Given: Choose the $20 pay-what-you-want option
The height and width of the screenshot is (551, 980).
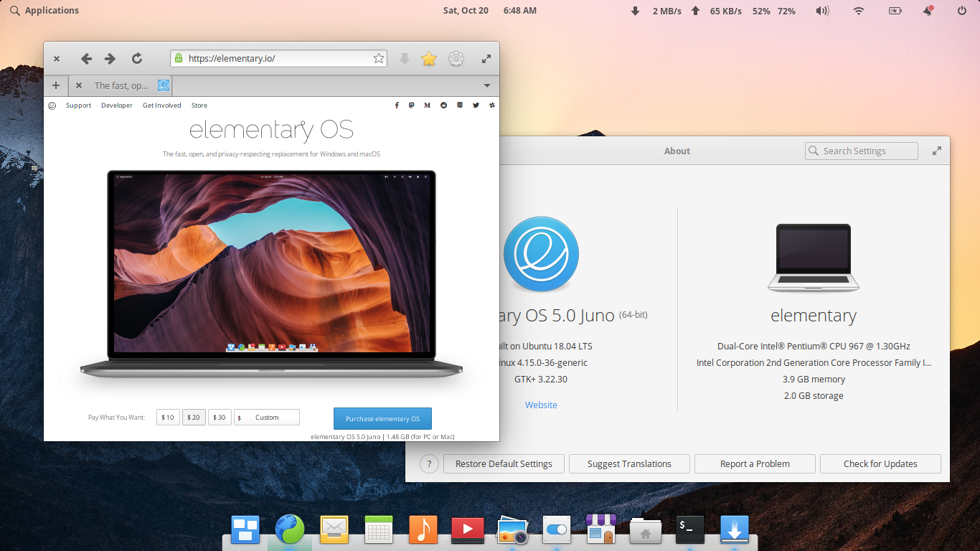Looking at the screenshot, I should click(194, 417).
